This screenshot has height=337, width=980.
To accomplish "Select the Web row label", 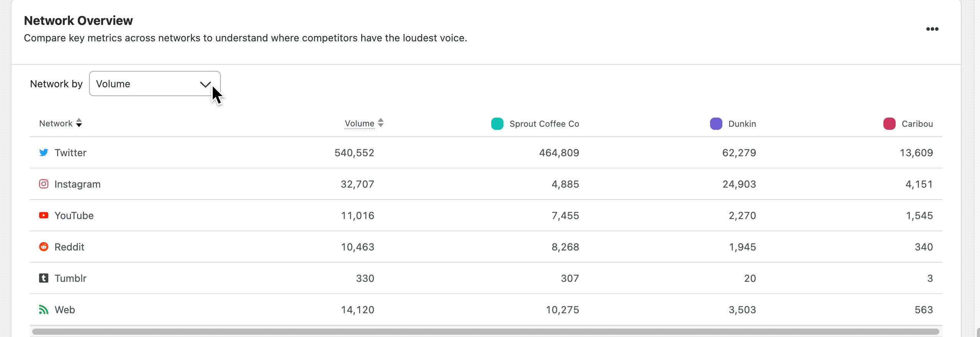I will click(x=65, y=310).
